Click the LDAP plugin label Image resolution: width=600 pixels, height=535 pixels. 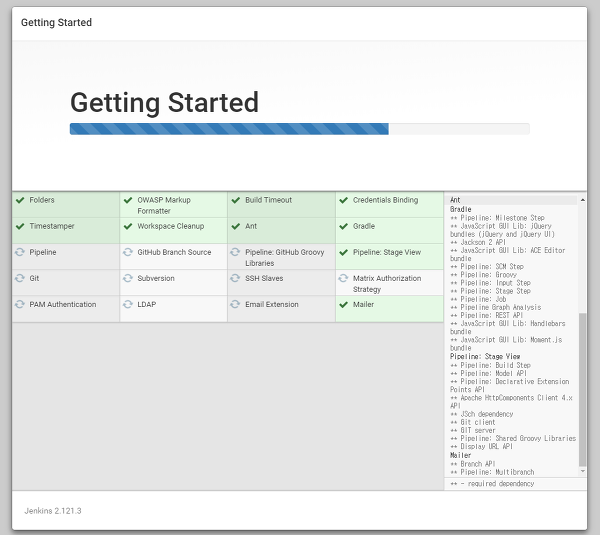(x=147, y=304)
